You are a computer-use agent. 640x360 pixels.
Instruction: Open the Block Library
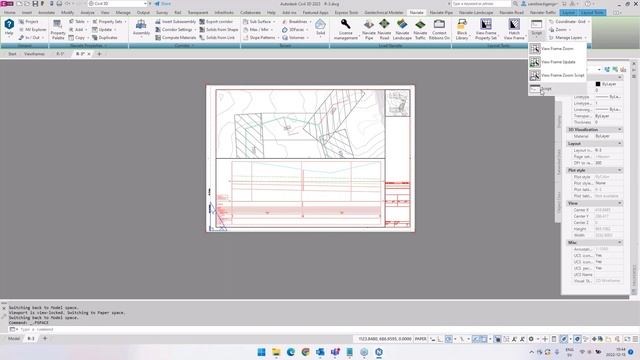point(462,29)
